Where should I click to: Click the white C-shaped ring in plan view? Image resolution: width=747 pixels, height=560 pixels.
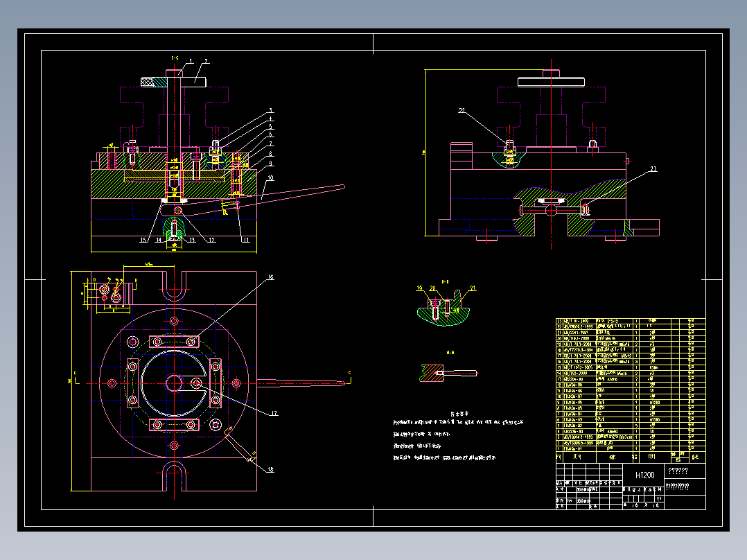point(175,383)
